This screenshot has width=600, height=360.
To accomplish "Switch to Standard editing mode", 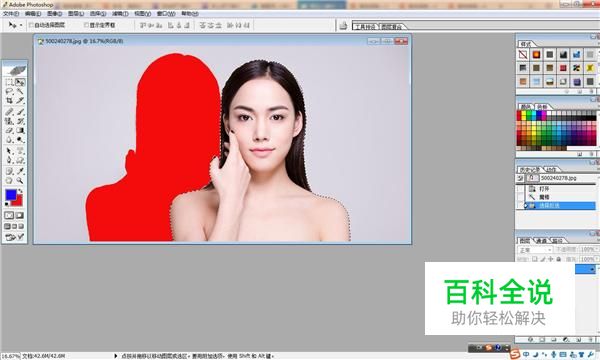I will click(9, 215).
